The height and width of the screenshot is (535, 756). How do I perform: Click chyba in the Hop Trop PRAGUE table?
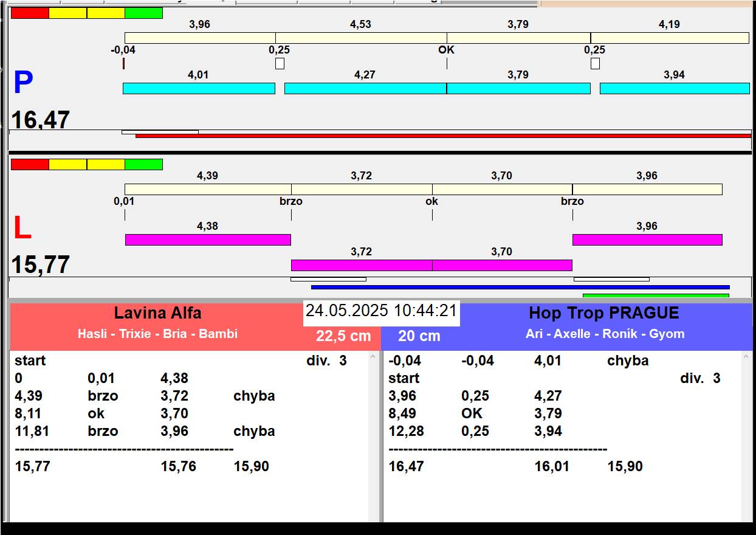click(628, 361)
